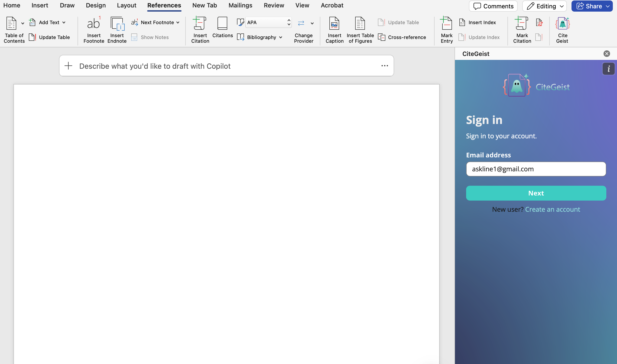Open the Review tab
617x364 pixels.
(274, 5)
